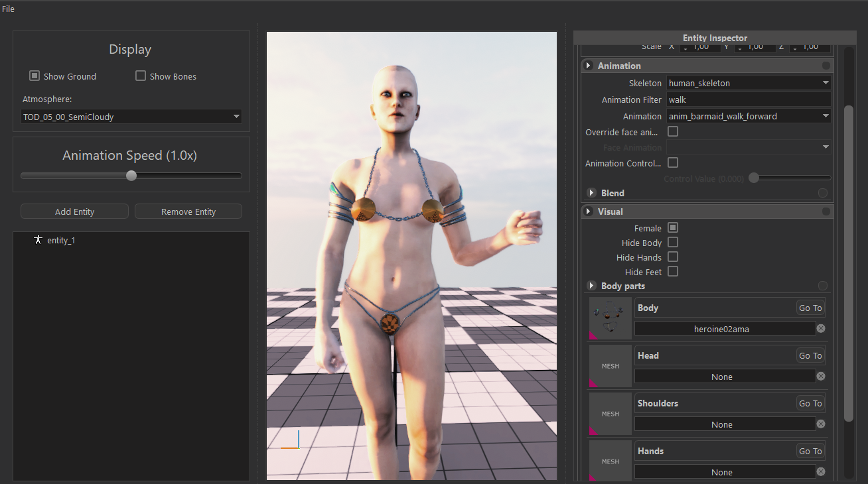Open the Skeleton dropdown human_skeleton
The width and height of the screenshot is (868, 484).
click(749, 83)
